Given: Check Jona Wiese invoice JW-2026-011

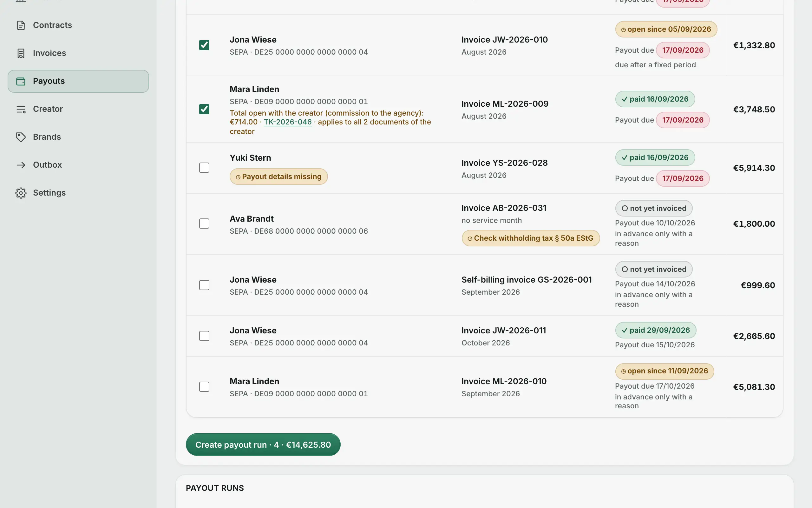Looking at the screenshot, I should (x=204, y=336).
